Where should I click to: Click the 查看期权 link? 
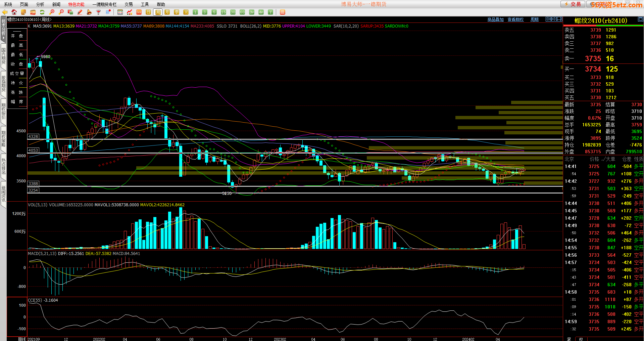(x=515, y=19)
